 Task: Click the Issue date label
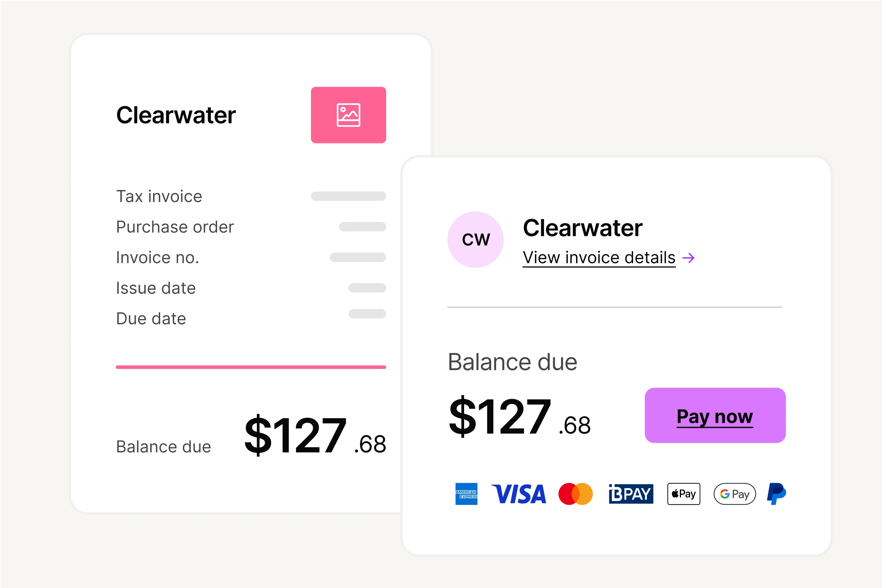pos(156,288)
